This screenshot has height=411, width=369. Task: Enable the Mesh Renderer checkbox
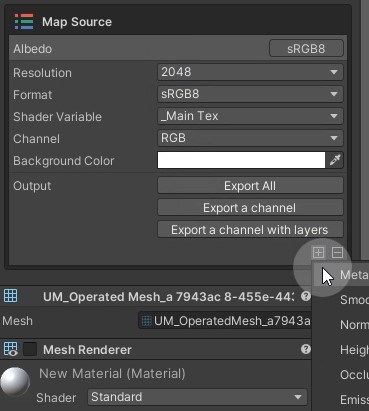coord(30,349)
